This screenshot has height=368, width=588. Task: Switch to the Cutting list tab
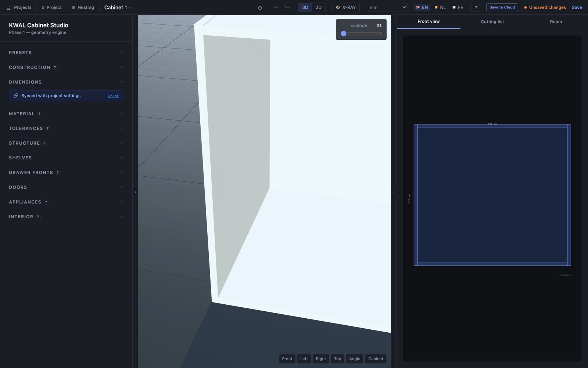[492, 22]
